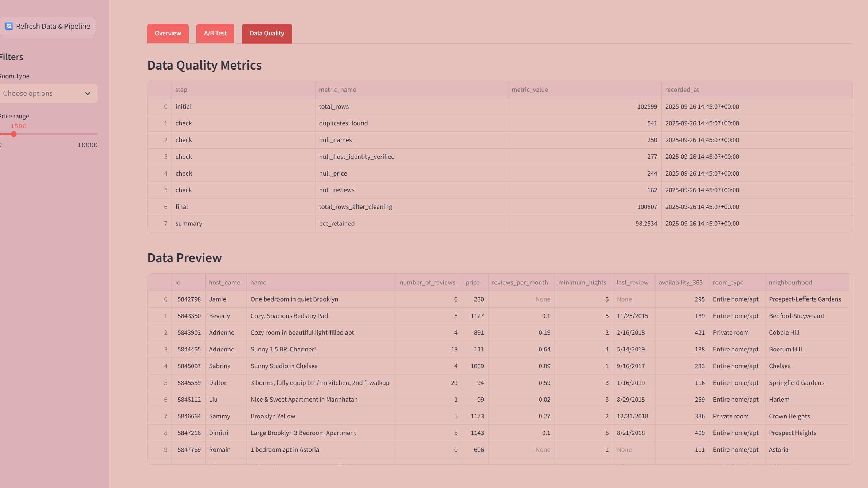The image size is (868, 488).
Task: Click the minimum_nights column header
Action: [583, 282]
